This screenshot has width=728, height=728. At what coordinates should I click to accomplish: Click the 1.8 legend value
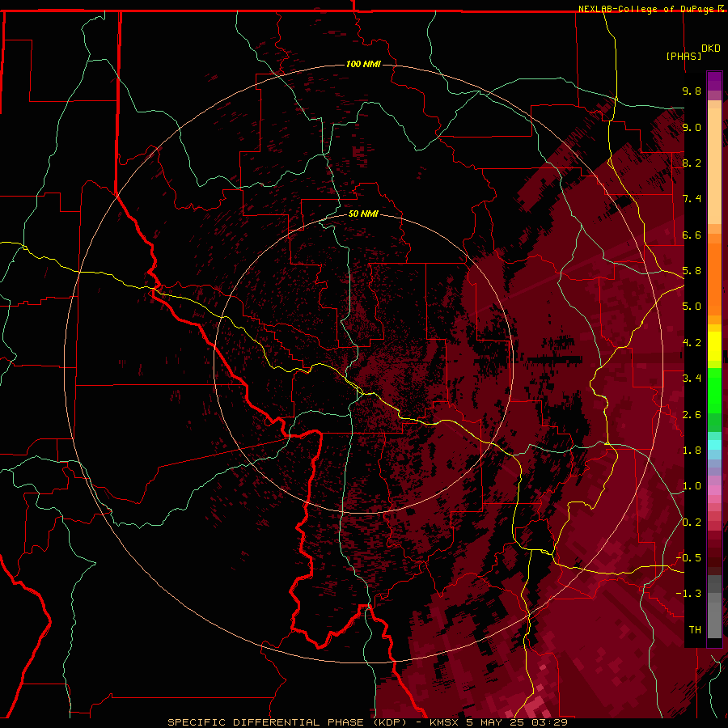692,451
